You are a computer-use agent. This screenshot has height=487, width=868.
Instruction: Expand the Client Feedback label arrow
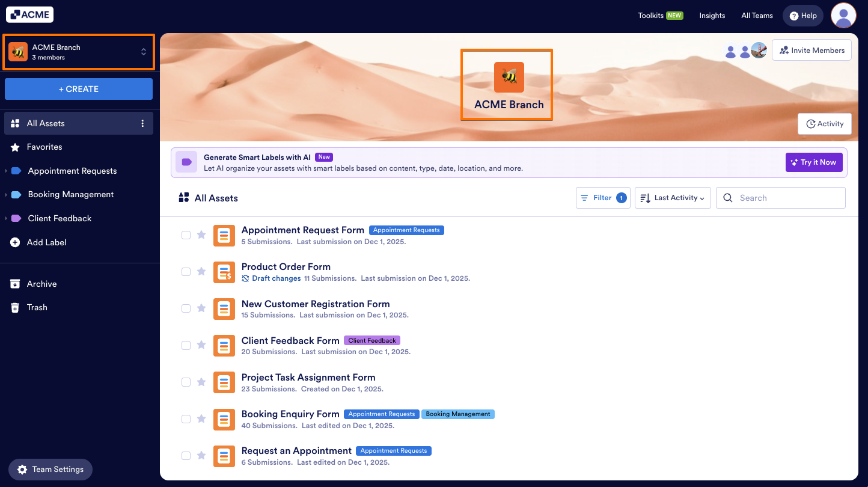(6, 218)
